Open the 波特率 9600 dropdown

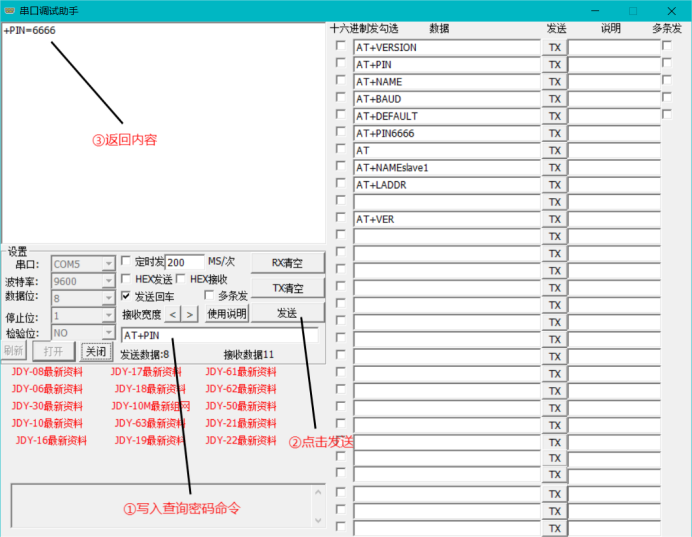(108, 281)
